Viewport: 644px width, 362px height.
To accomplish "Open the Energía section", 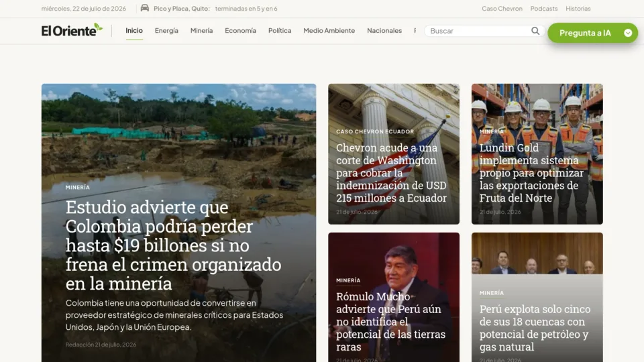I will pos(166,30).
